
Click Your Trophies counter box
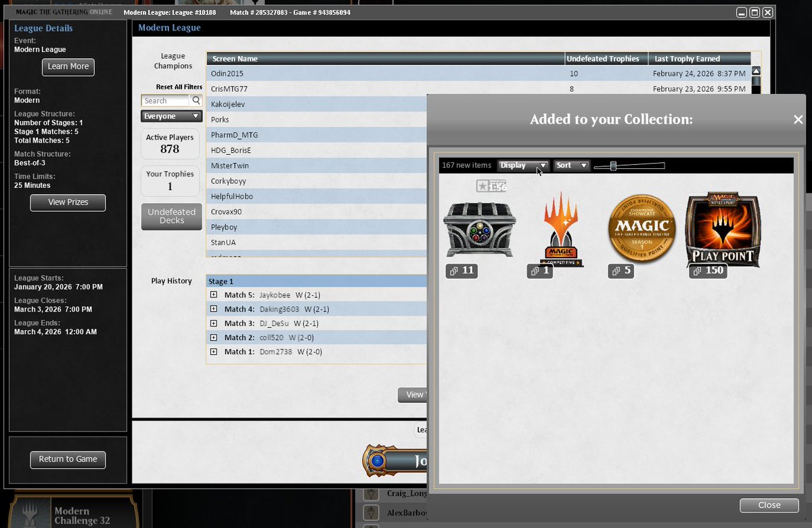170,181
